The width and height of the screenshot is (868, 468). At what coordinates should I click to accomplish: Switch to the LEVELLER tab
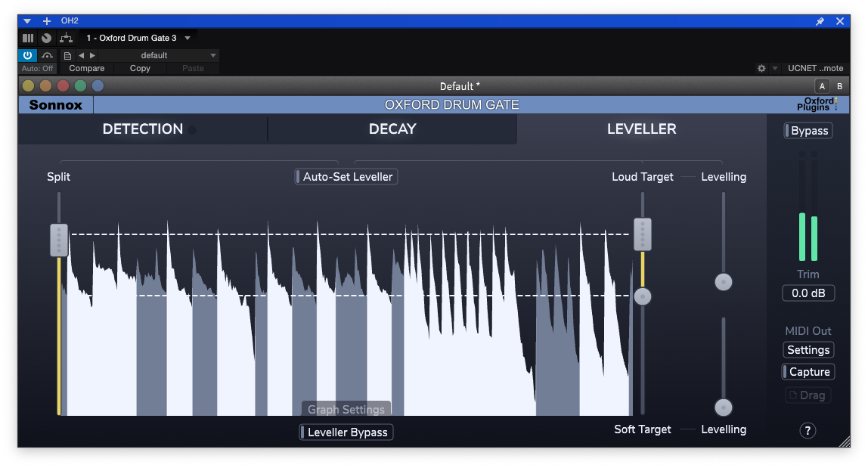click(x=642, y=129)
